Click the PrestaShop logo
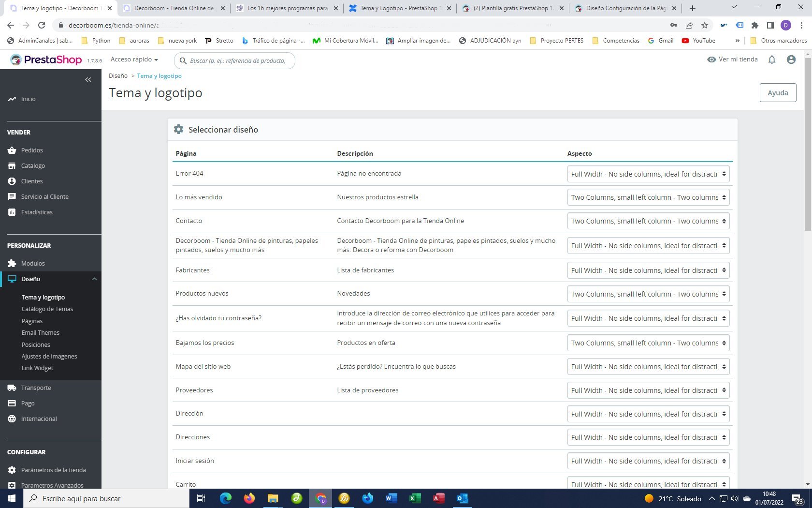 click(x=46, y=60)
